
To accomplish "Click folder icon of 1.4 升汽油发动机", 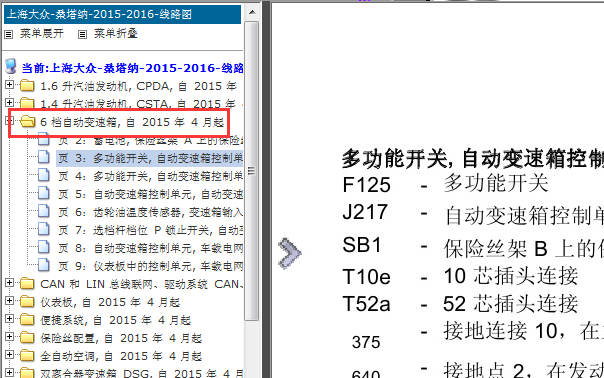I will [27, 103].
